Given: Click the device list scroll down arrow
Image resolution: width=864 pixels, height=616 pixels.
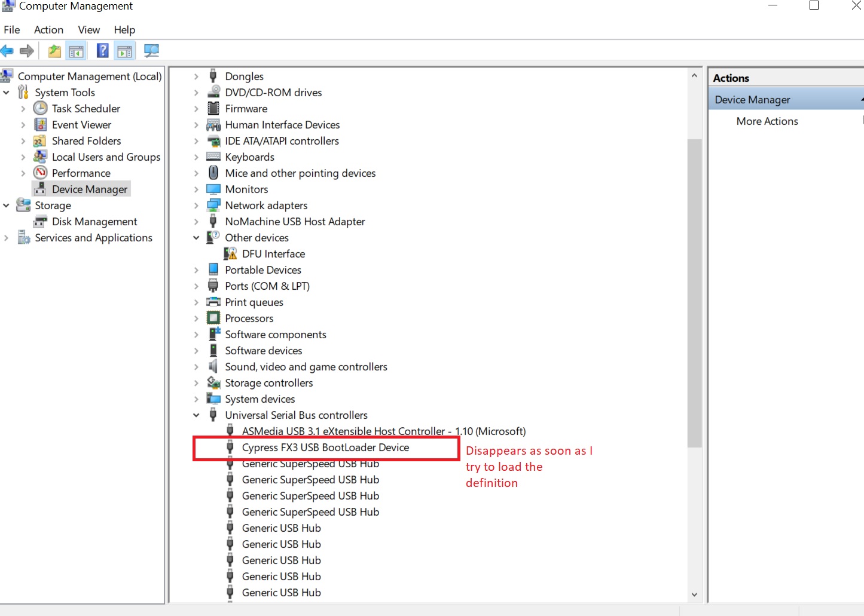Looking at the screenshot, I should (694, 594).
